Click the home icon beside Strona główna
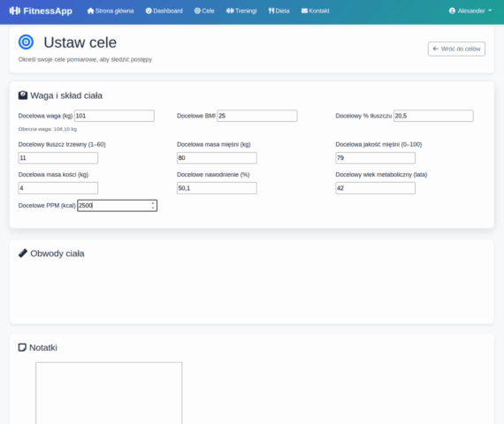 click(x=90, y=11)
